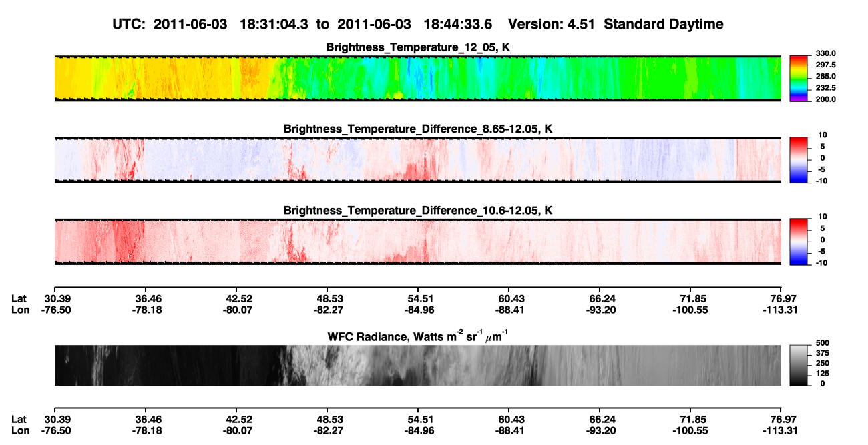Click the 297.5 colorbar tick label
868x445 pixels.
point(825,65)
